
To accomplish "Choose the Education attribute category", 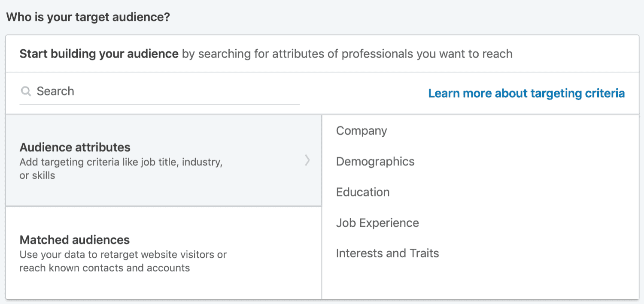I will pyautogui.click(x=363, y=192).
